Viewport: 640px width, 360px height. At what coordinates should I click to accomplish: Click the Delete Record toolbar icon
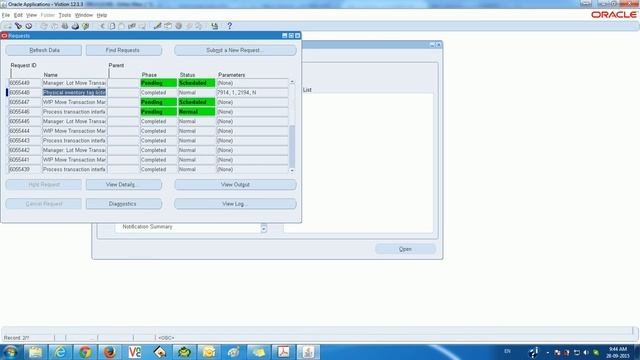pyautogui.click(x=142, y=26)
